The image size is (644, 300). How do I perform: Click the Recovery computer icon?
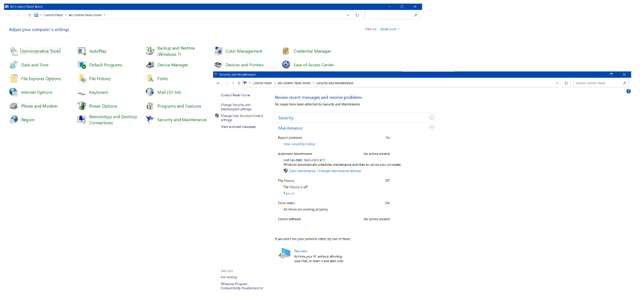coord(284,254)
